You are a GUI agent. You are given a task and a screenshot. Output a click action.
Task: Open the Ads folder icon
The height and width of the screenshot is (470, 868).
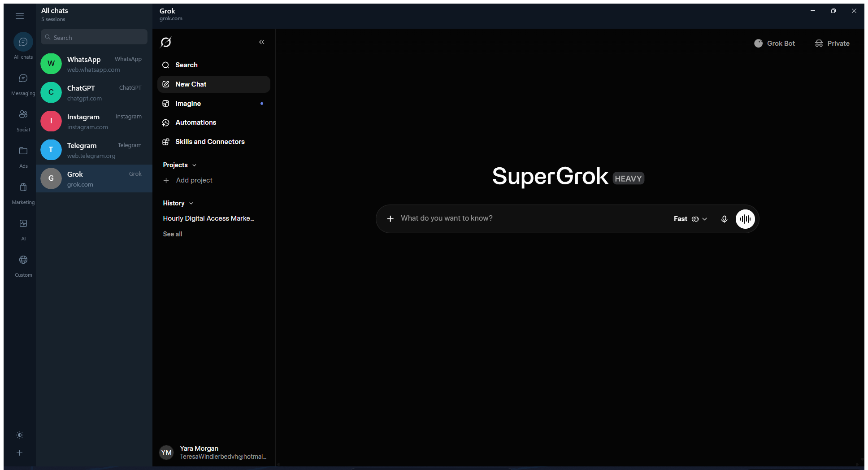23,151
